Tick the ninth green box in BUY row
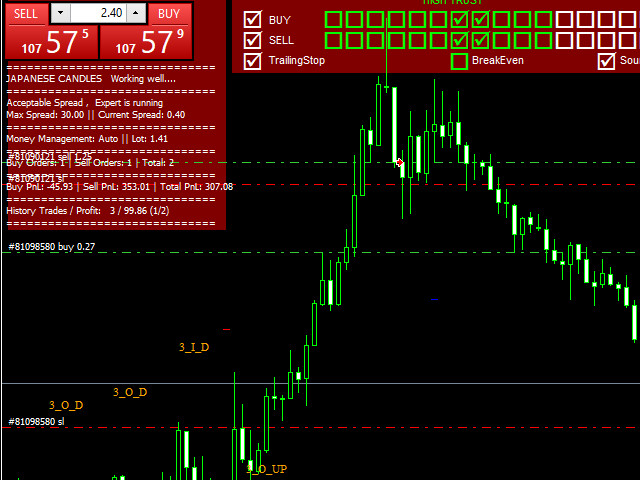 point(501,20)
